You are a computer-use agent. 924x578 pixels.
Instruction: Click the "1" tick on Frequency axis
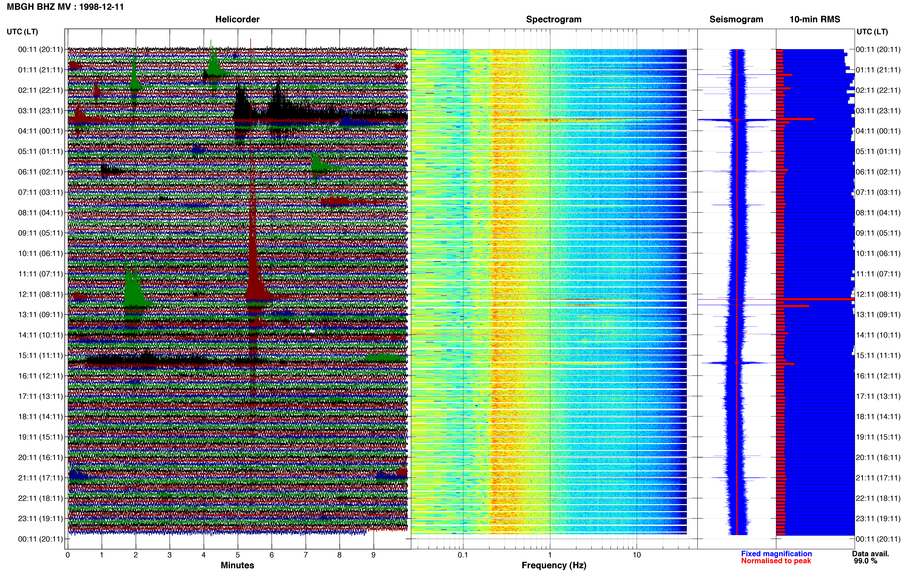point(550,555)
